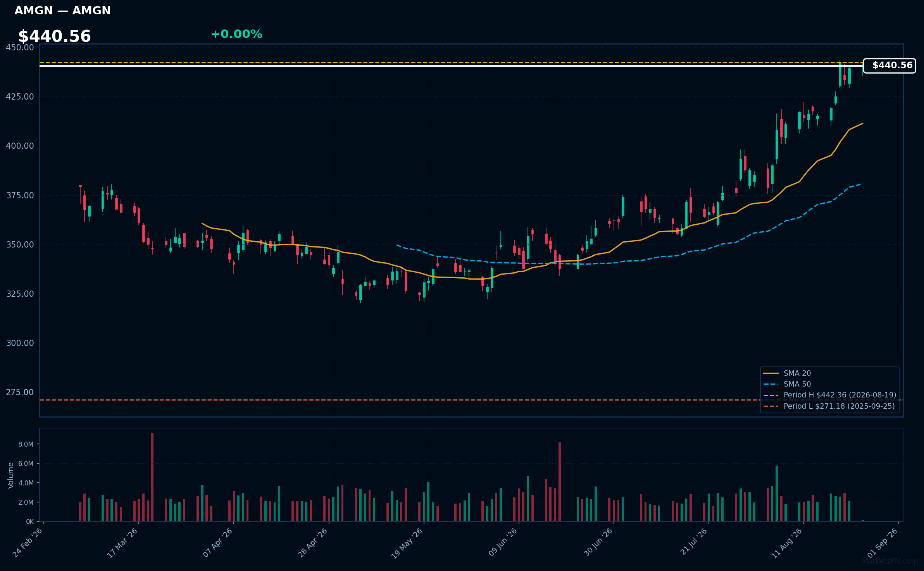Click the tallest red volume bar in March

click(x=152, y=477)
